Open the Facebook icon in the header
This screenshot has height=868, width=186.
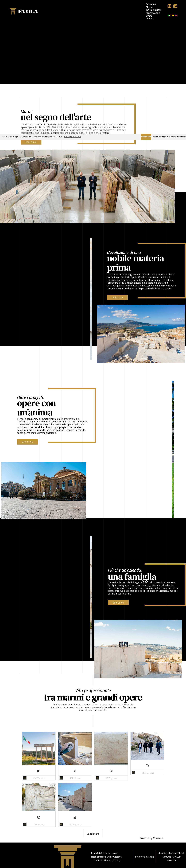175,6
